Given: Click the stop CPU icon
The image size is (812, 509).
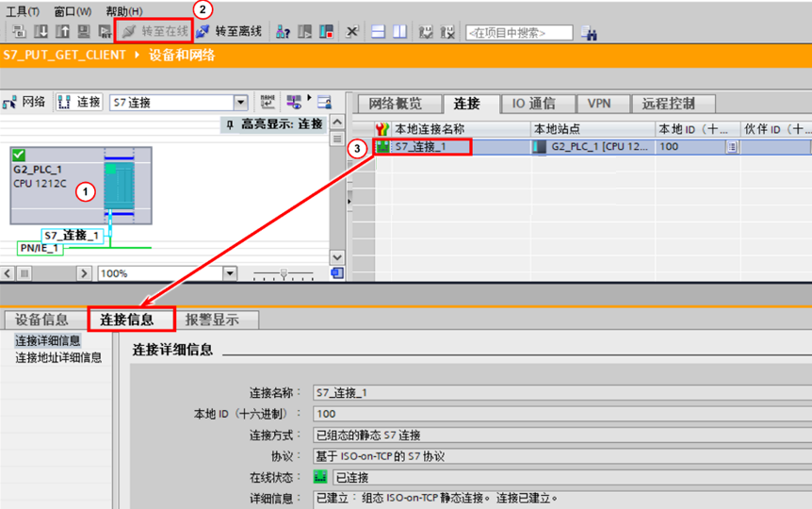Looking at the screenshot, I should pos(326,32).
